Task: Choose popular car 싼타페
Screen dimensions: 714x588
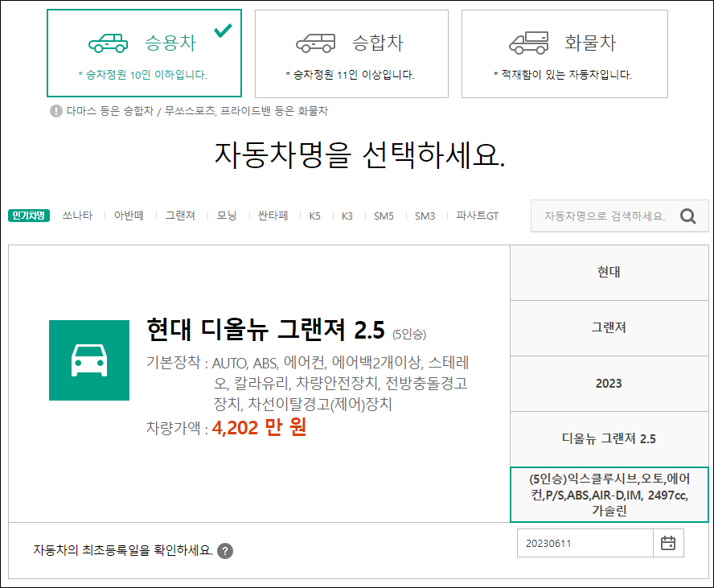Action: (x=273, y=216)
